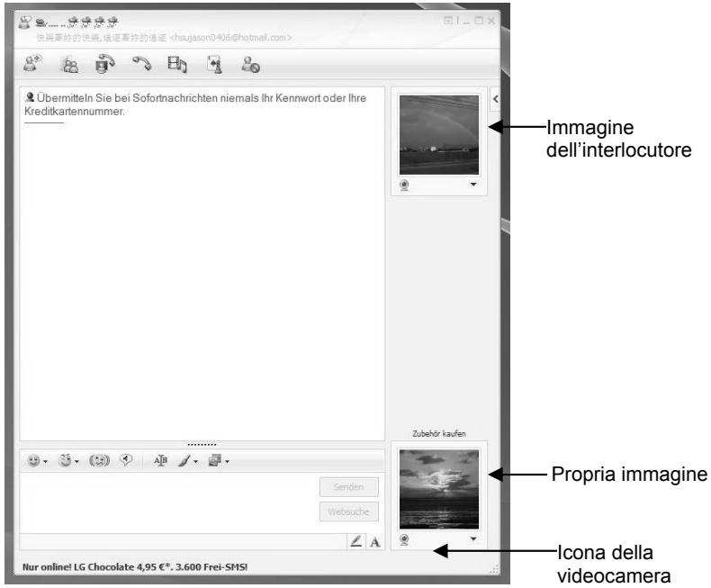Collapse the display picture side panel arrow
Screen dimensions: 711x588
pyautogui.click(x=496, y=99)
